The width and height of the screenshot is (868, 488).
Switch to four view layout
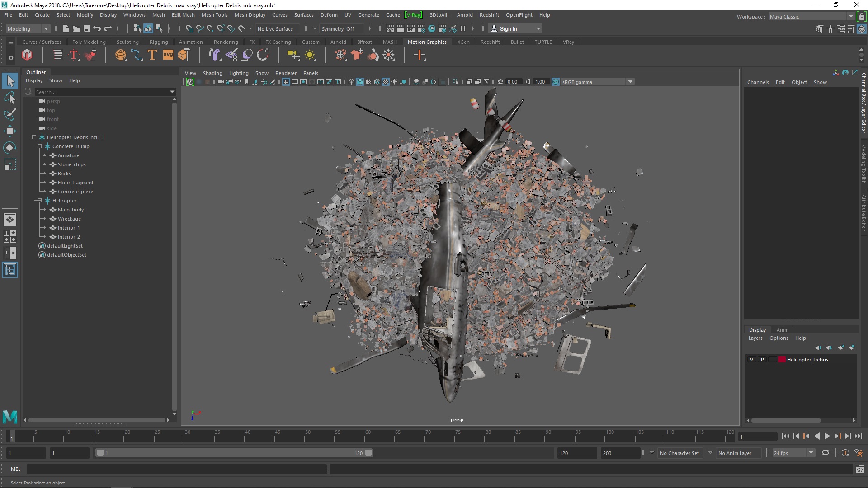coord(10,236)
